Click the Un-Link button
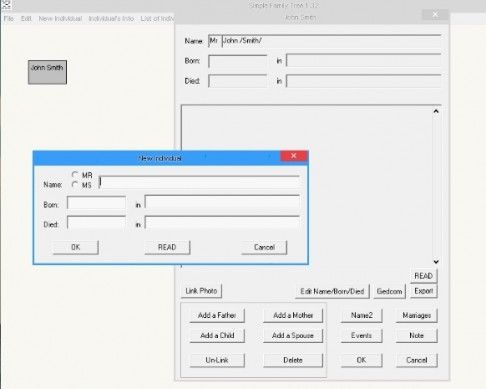The width and height of the screenshot is (486, 389). [217, 360]
